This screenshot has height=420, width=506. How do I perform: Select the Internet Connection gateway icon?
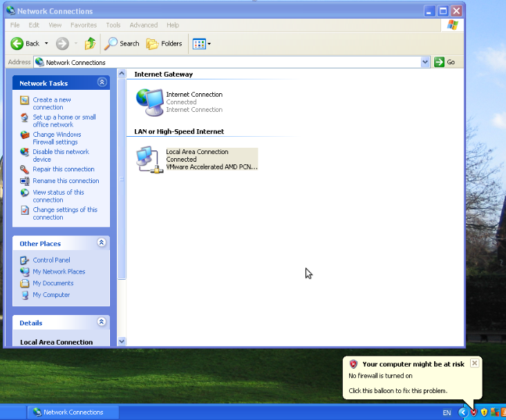(150, 102)
